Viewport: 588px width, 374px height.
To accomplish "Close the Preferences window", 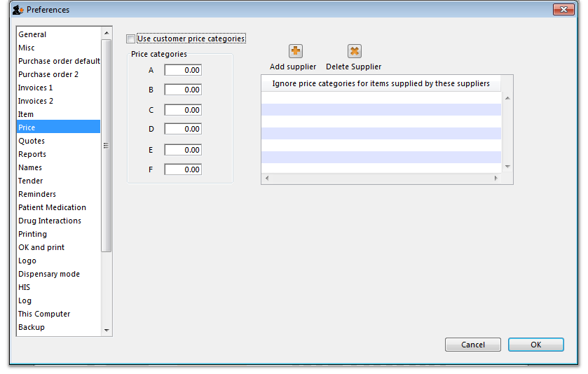I will click(x=563, y=10).
